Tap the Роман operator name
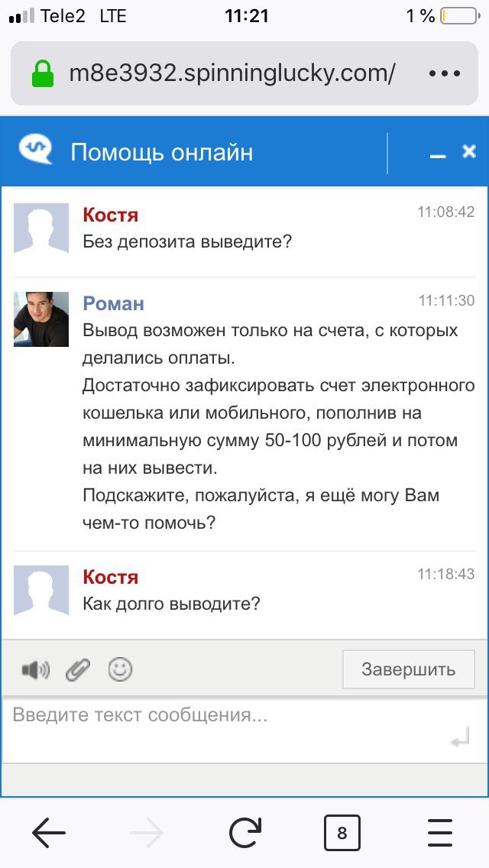Image resolution: width=489 pixels, height=868 pixels. [113, 303]
